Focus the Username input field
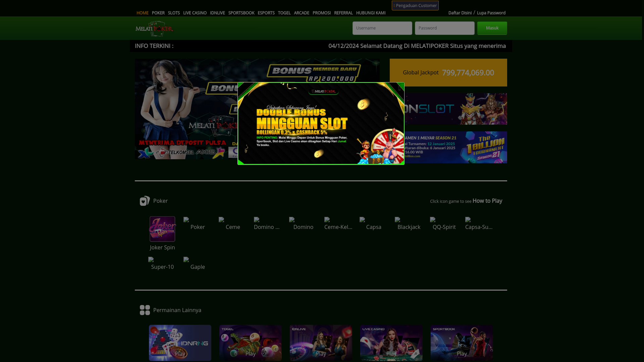Viewport: 644px width, 362px height. click(x=382, y=28)
